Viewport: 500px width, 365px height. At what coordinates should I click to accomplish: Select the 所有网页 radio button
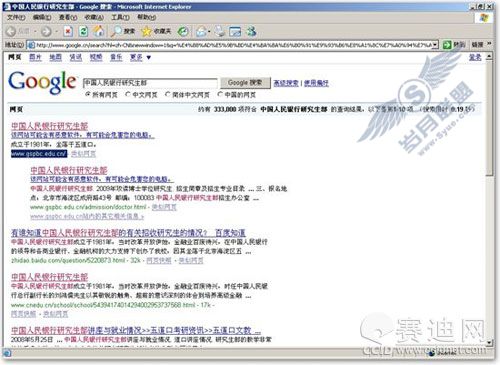coord(88,94)
